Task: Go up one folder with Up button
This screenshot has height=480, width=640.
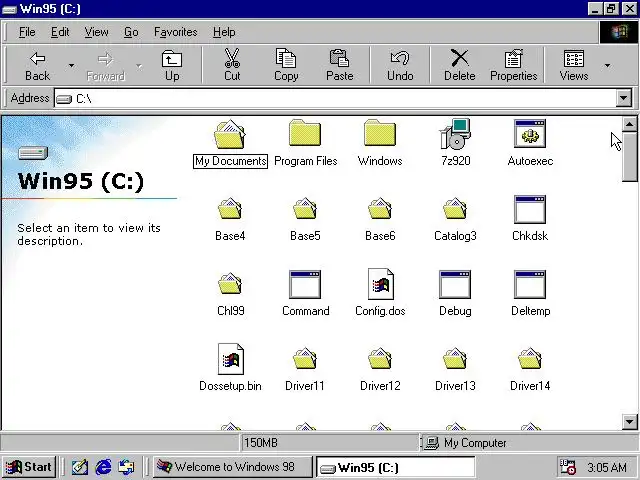Action: tap(172, 66)
